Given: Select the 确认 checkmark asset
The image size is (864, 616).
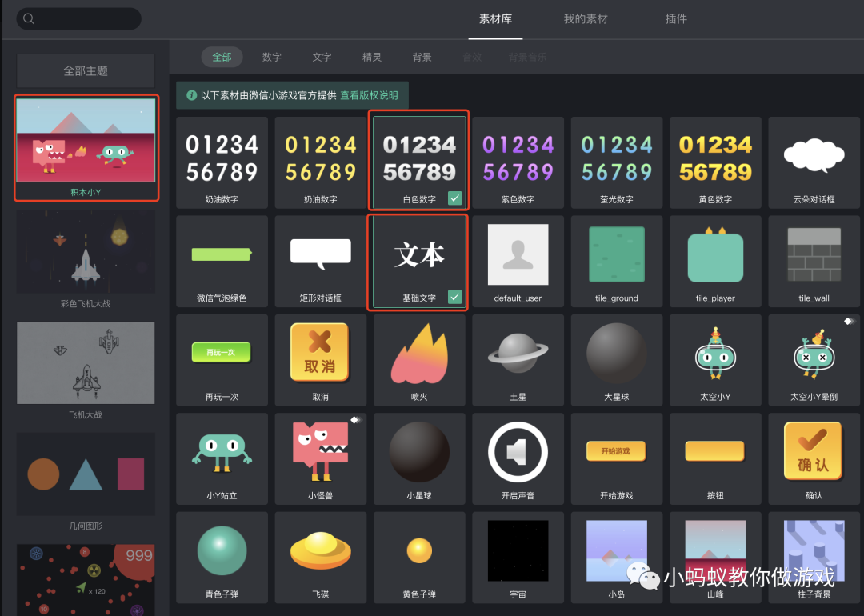Looking at the screenshot, I should click(x=814, y=458).
